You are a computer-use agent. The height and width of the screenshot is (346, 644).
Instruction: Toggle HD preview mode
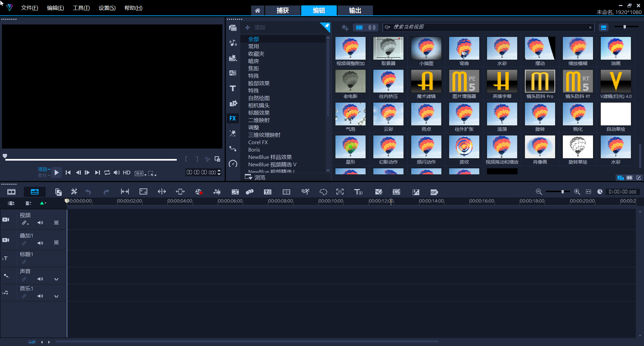click(x=126, y=172)
